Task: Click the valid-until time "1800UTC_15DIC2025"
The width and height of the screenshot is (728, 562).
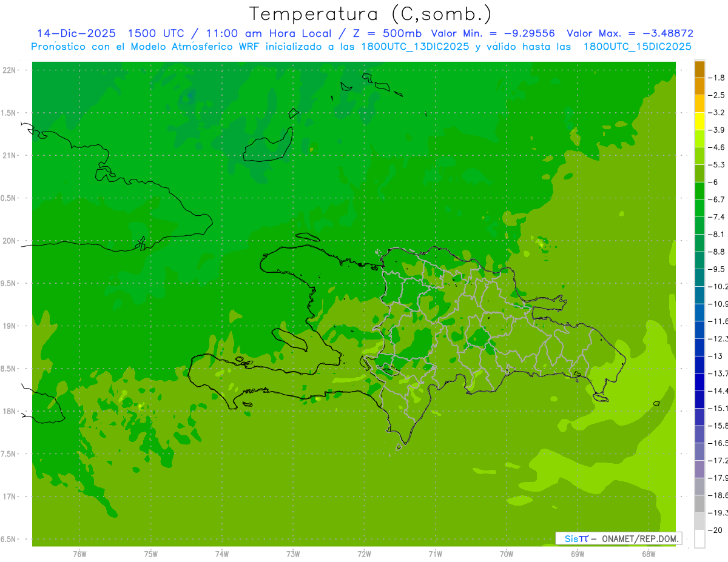Action: coord(636,47)
